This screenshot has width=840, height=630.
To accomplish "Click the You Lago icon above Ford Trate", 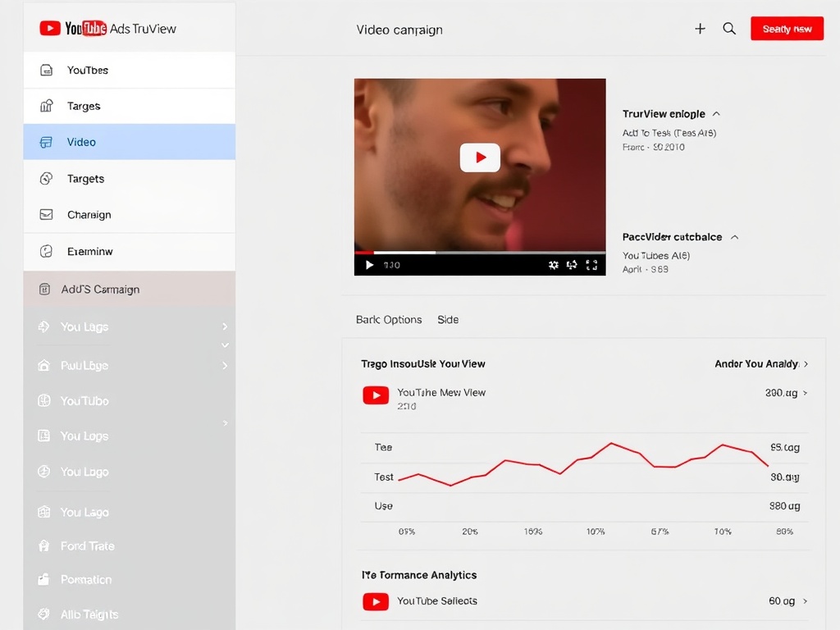I will coord(44,512).
